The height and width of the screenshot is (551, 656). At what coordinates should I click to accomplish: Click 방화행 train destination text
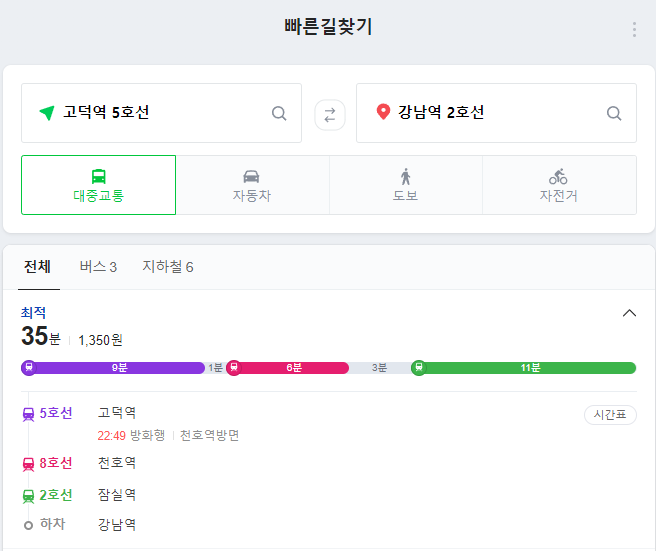pyautogui.click(x=148, y=436)
